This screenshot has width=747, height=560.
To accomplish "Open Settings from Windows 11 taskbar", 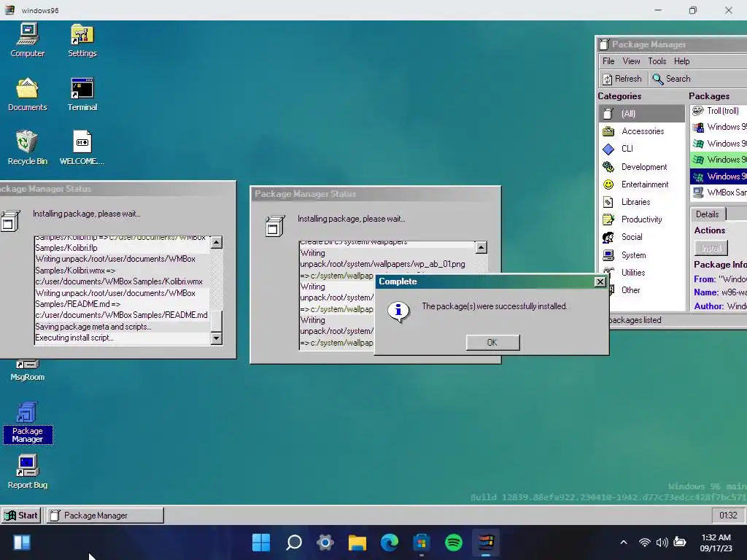I will 325,542.
